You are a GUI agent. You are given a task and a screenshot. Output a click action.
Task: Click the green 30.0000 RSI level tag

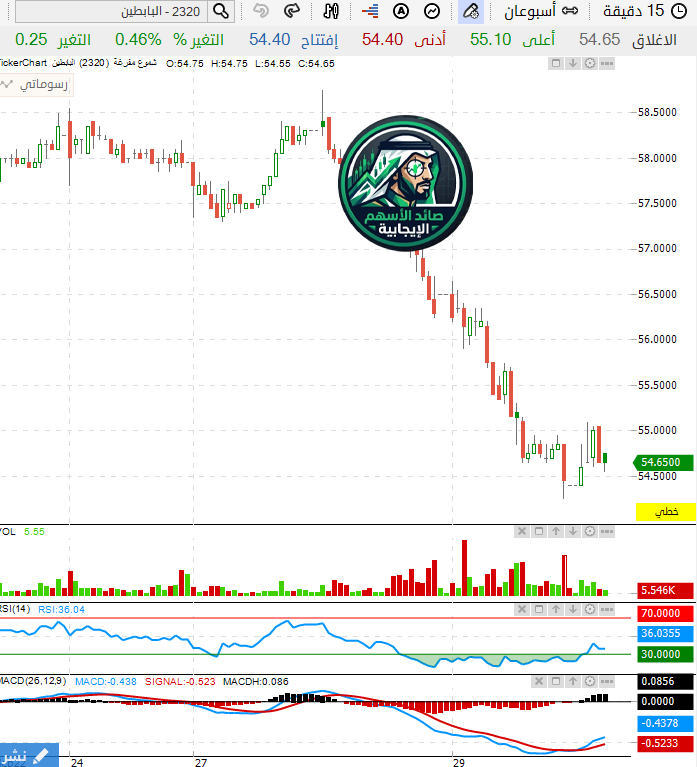click(665, 654)
